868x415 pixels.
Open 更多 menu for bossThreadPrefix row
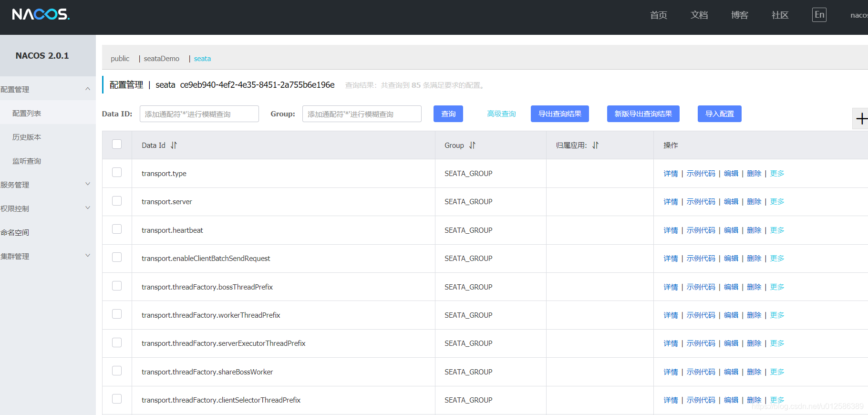pos(777,287)
